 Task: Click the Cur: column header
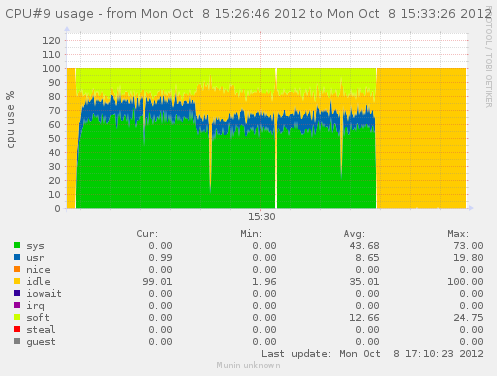[x=147, y=234]
